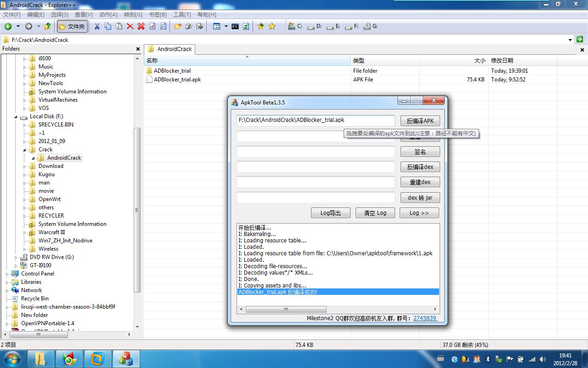The height and width of the screenshot is (368, 588).
Task: Jump to drive F: in the drive bar
Action: [x=352, y=27]
